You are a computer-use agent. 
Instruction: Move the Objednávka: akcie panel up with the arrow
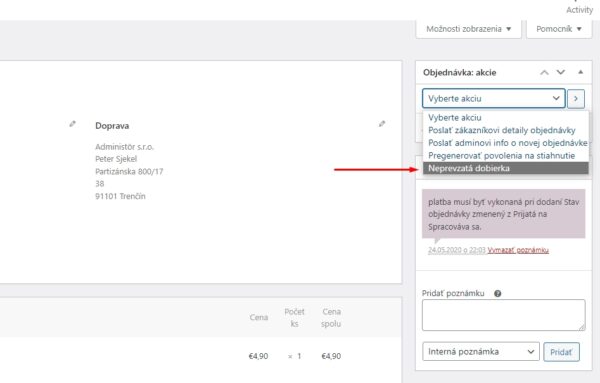[544, 72]
